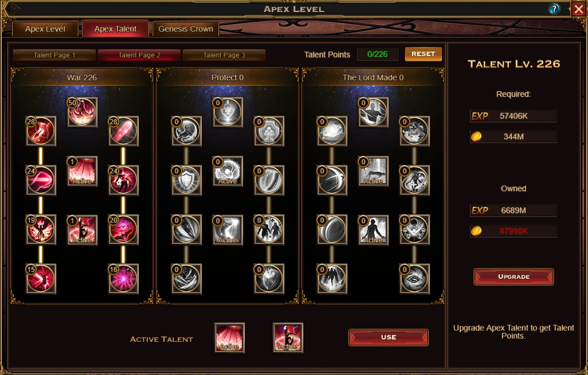This screenshot has height=375, width=588.
Task: Click the War talent with 19 points
Action: point(41,230)
